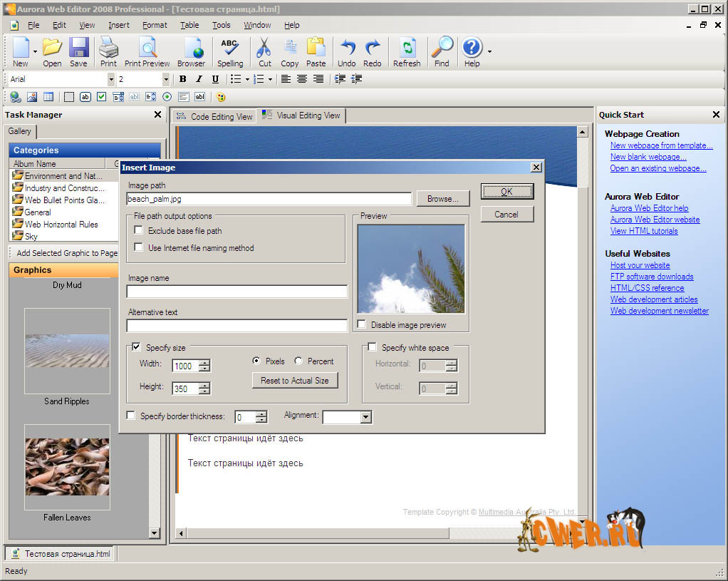728x581 pixels.
Task: Enable Exclude base file path checkbox
Action: (138, 231)
